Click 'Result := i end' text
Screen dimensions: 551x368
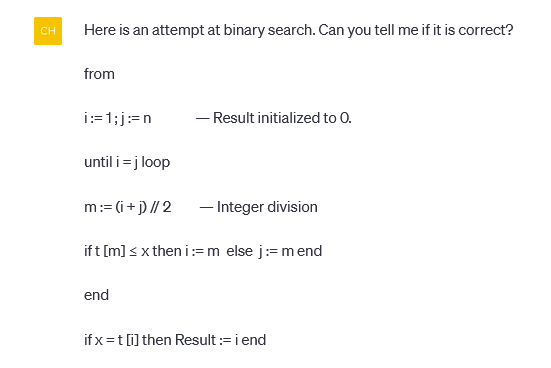[x=220, y=340]
